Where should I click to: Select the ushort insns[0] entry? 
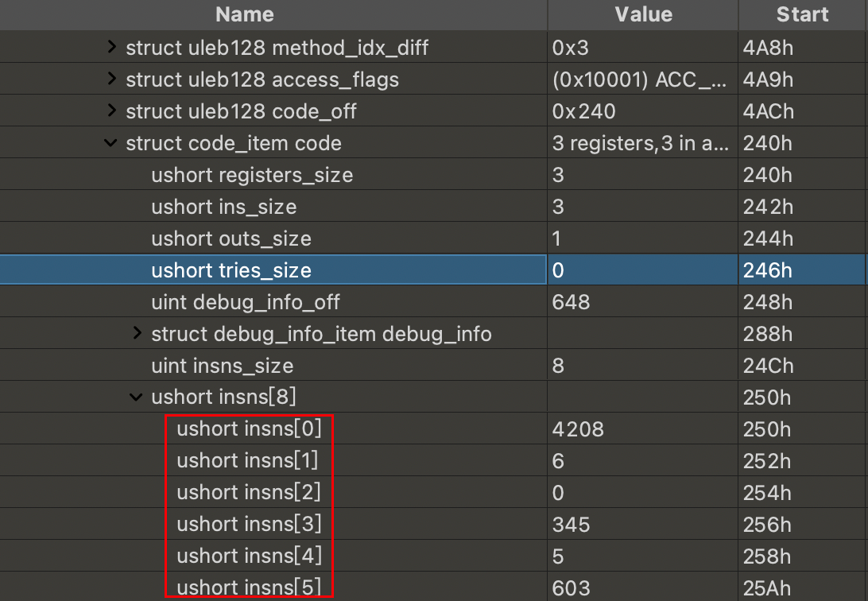click(249, 429)
